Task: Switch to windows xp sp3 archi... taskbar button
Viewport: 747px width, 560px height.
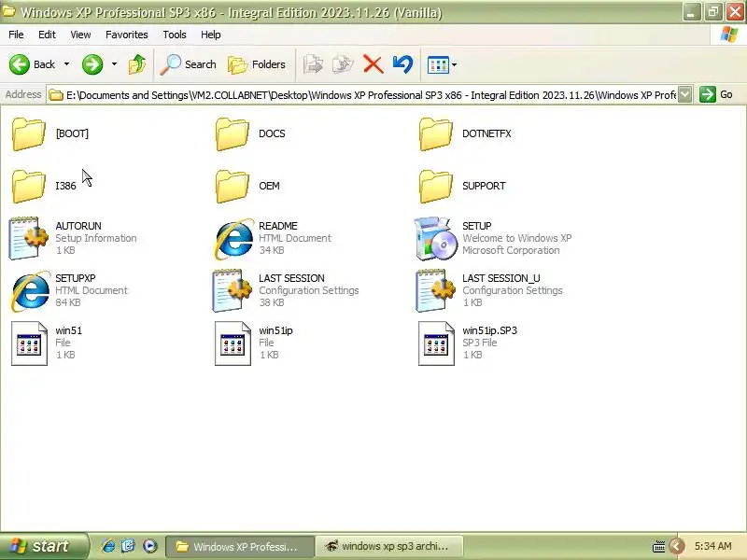Action: coord(389,547)
